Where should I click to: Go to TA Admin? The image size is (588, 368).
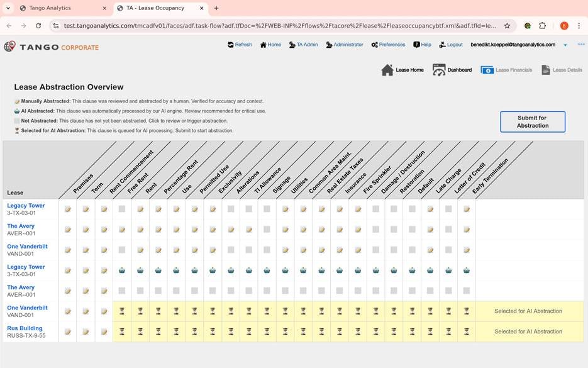pos(303,45)
